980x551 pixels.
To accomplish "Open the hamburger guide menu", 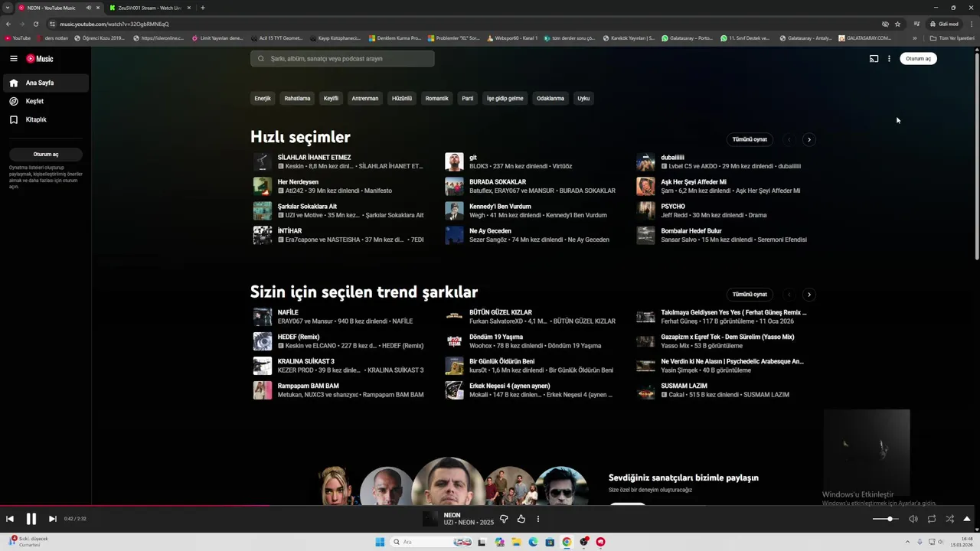I will pos(13,58).
